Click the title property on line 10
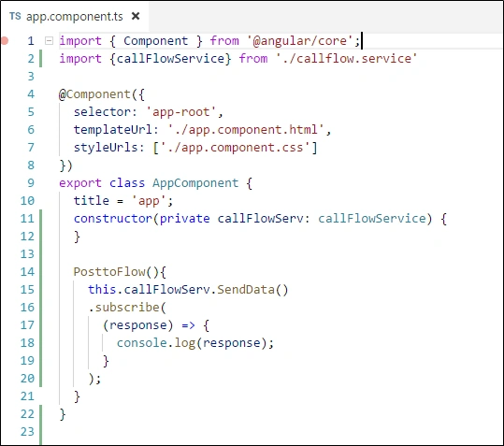Screen dimensions: 504x446 pos(92,201)
